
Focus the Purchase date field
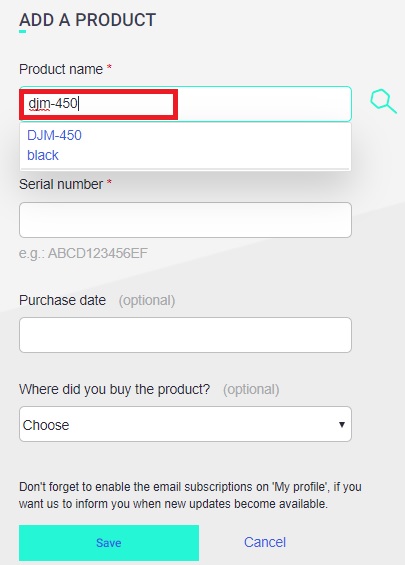185,335
